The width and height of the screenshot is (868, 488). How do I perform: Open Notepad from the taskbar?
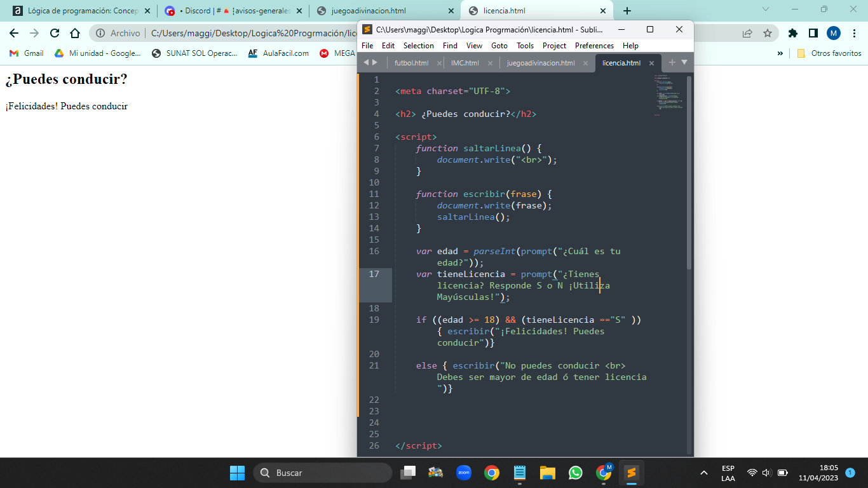520,473
